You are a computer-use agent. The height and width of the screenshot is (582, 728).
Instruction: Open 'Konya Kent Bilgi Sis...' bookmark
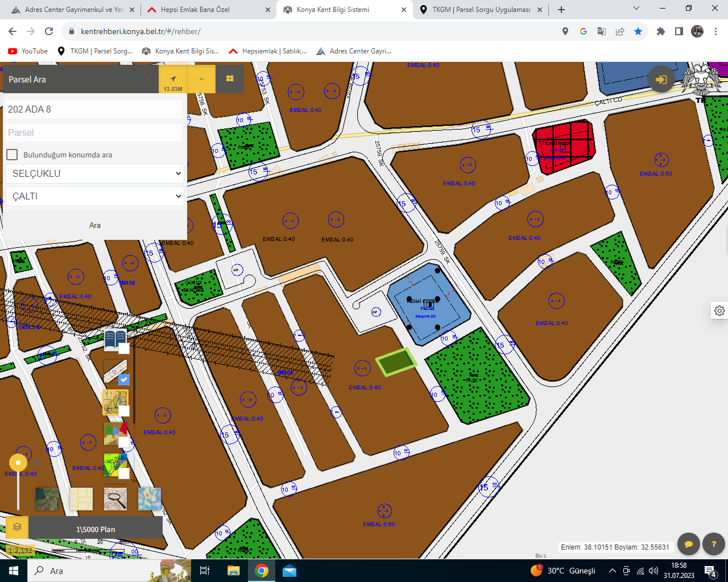click(x=180, y=51)
